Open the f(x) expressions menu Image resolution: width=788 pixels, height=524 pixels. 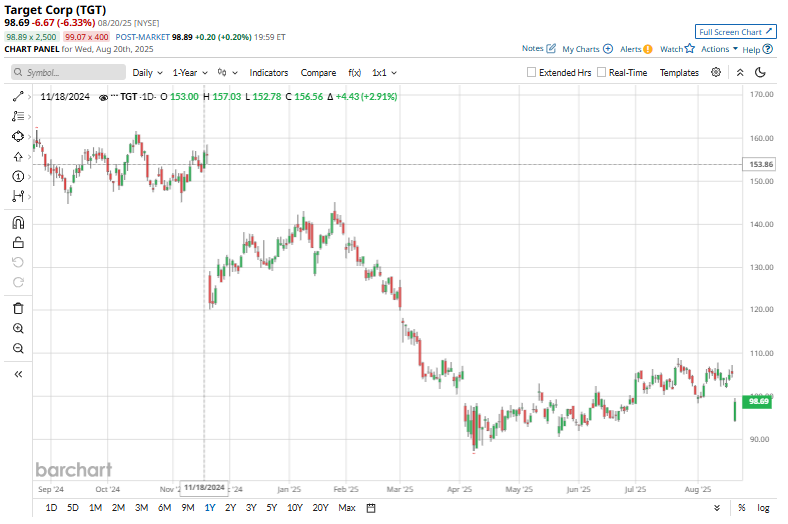354,73
